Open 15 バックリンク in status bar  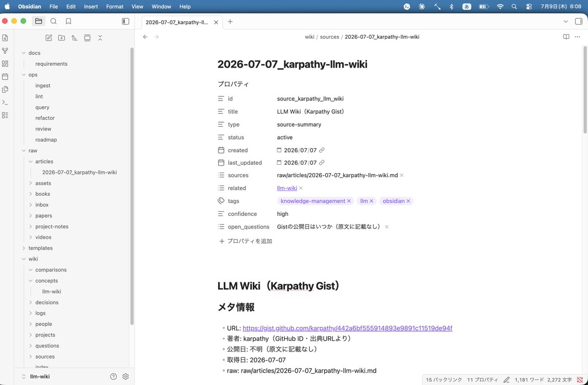click(x=444, y=380)
